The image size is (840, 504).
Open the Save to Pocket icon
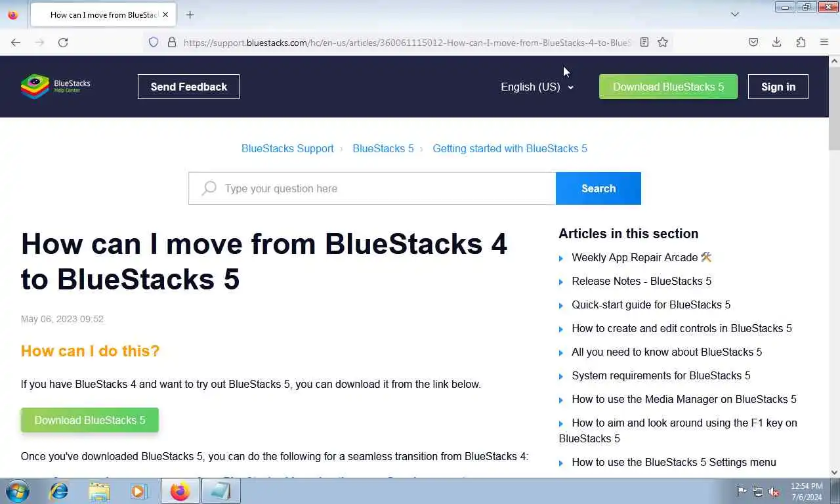tap(753, 42)
